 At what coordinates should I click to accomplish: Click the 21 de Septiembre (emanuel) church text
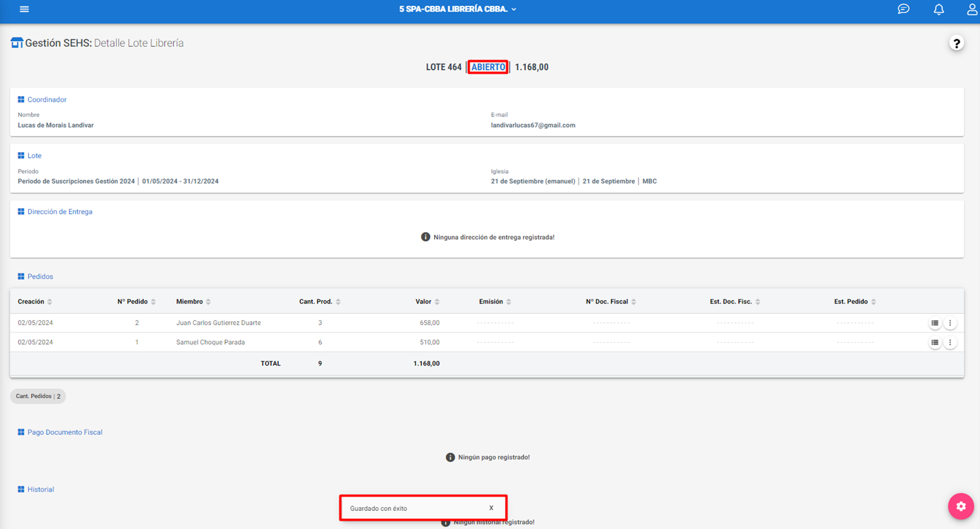[x=533, y=181]
